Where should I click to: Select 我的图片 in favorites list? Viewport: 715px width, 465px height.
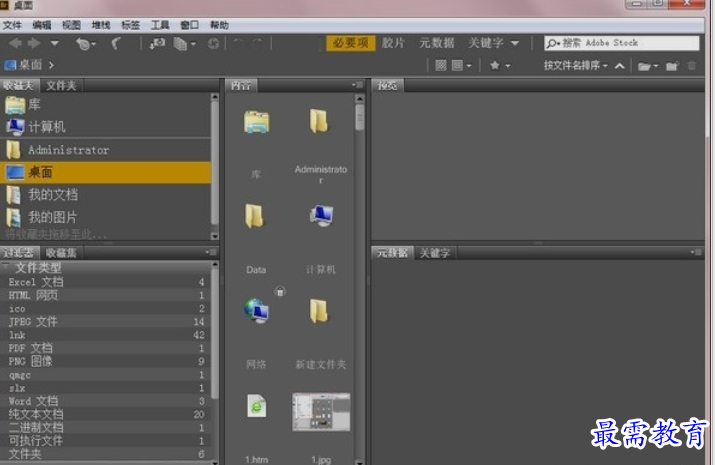[106, 217]
